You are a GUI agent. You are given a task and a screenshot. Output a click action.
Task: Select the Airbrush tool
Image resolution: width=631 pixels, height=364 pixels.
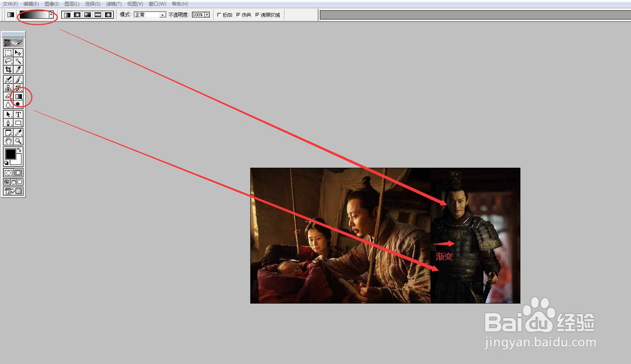coord(8,79)
